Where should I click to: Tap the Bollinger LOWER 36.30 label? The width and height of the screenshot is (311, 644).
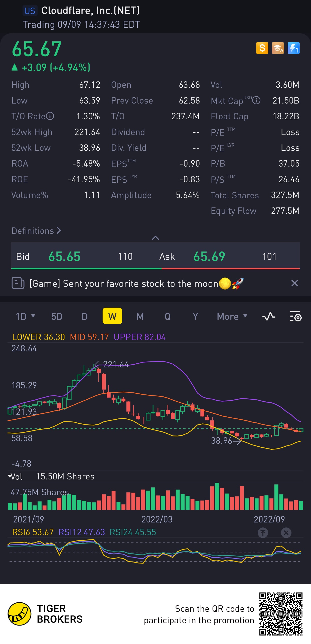click(x=39, y=337)
